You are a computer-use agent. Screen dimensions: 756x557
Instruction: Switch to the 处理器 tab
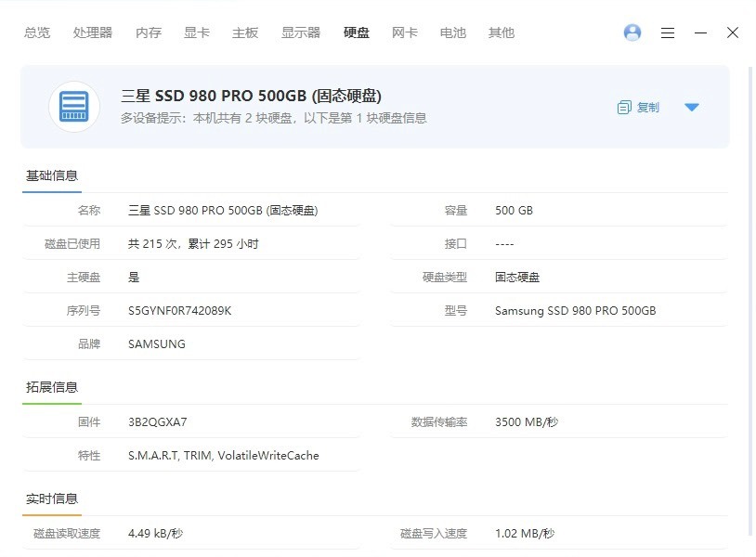coord(93,32)
